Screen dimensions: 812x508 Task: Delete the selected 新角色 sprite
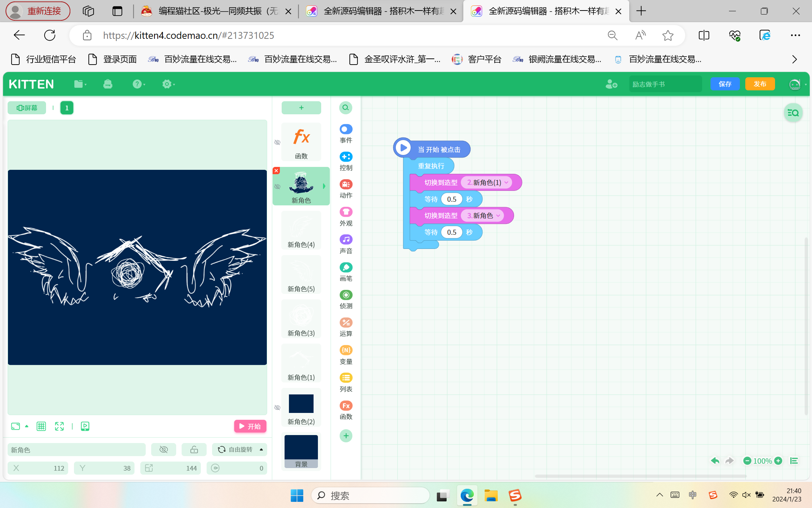pos(276,171)
